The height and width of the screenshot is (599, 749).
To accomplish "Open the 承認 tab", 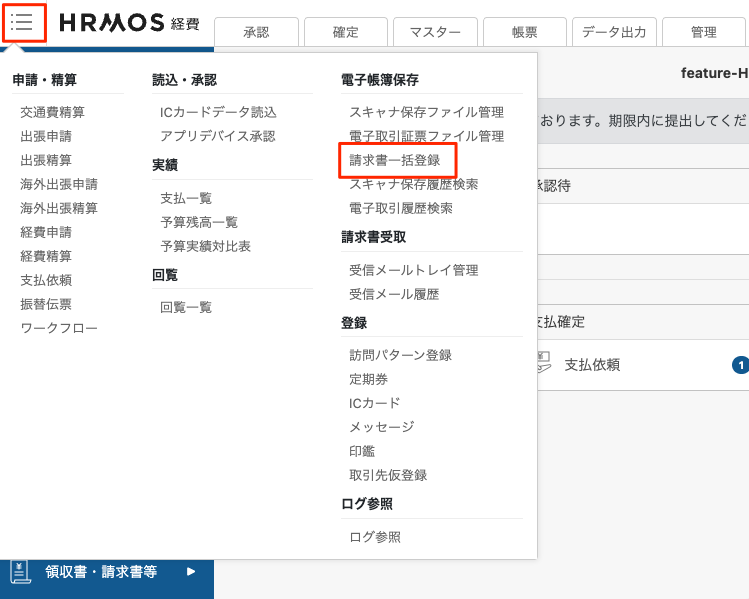I will tap(257, 32).
